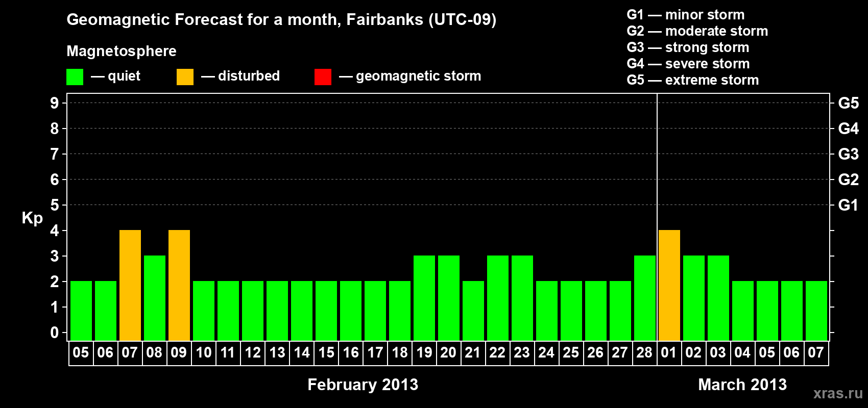The height and width of the screenshot is (408, 868).
Task: Click the date cell "01" on the axis
Action: tap(669, 353)
